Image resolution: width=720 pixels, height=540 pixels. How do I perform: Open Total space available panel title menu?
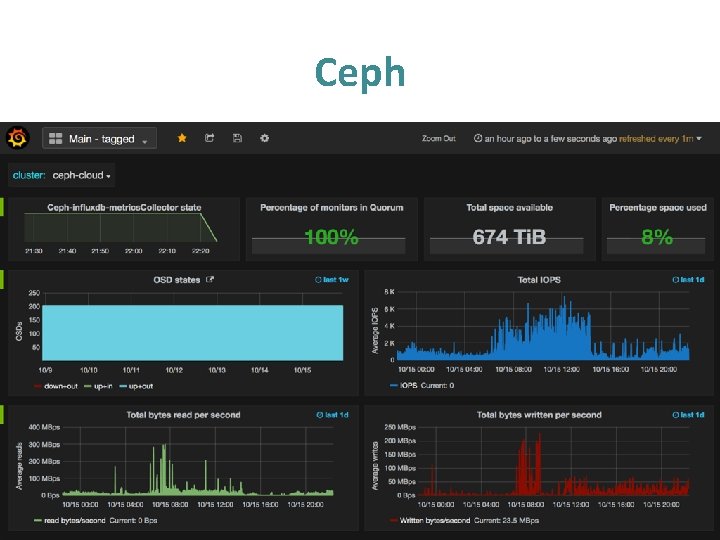[x=509, y=208]
